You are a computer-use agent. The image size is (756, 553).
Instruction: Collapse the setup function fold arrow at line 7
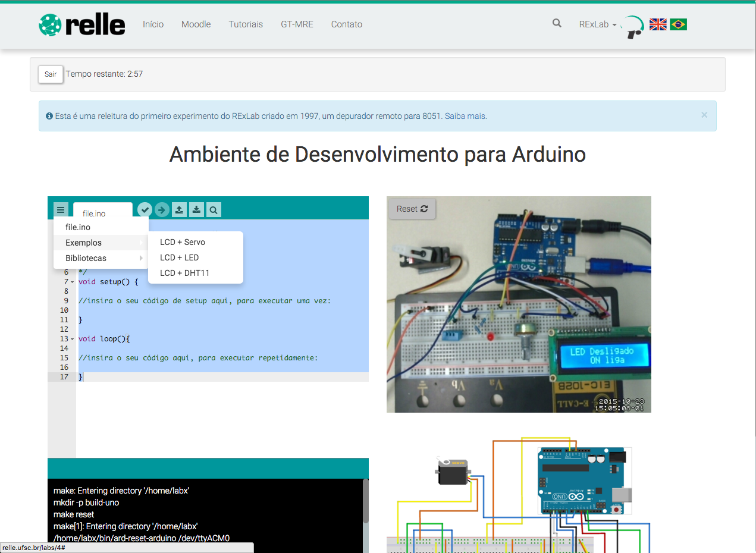[73, 282]
